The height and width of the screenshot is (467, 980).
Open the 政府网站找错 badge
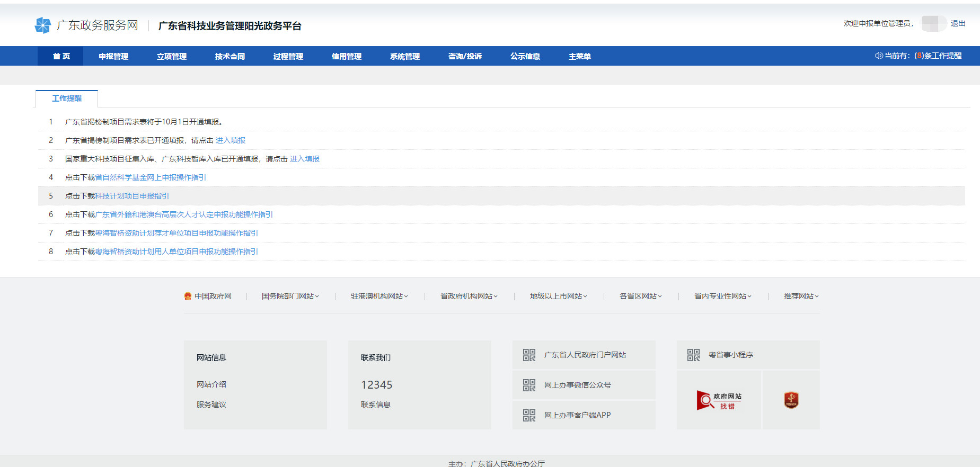pos(719,400)
